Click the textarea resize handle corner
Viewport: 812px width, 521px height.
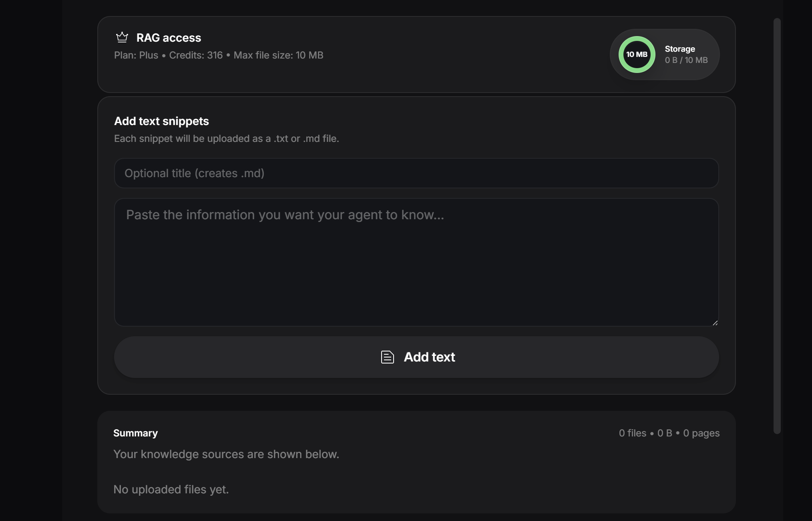[x=715, y=323]
